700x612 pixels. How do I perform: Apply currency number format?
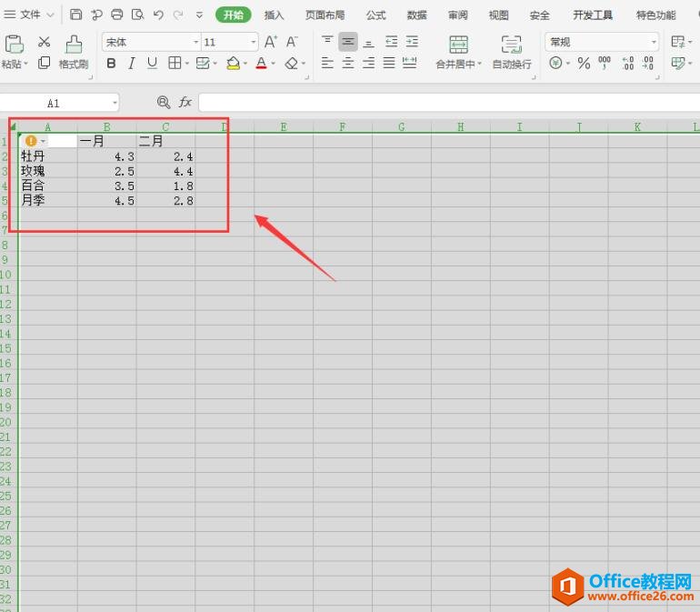click(x=555, y=63)
